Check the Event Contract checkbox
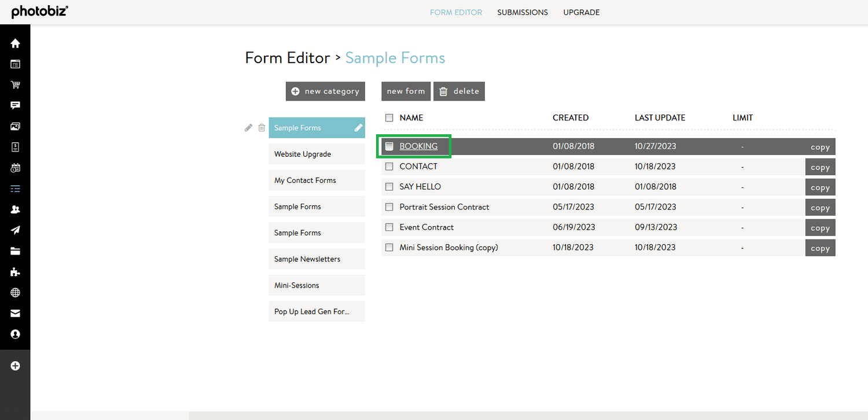The height and width of the screenshot is (420, 868). pos(389,227)
